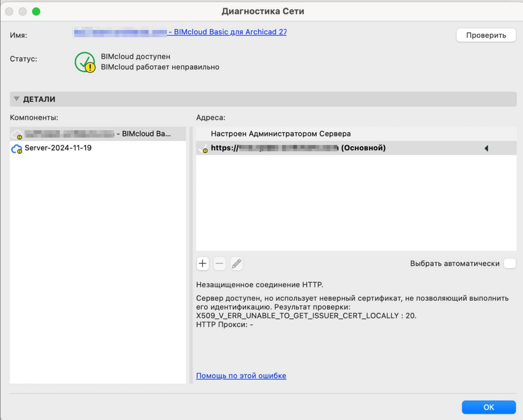
Task: Click the cloud icon of BIMcloud Basic component
Action: point(17,134)
